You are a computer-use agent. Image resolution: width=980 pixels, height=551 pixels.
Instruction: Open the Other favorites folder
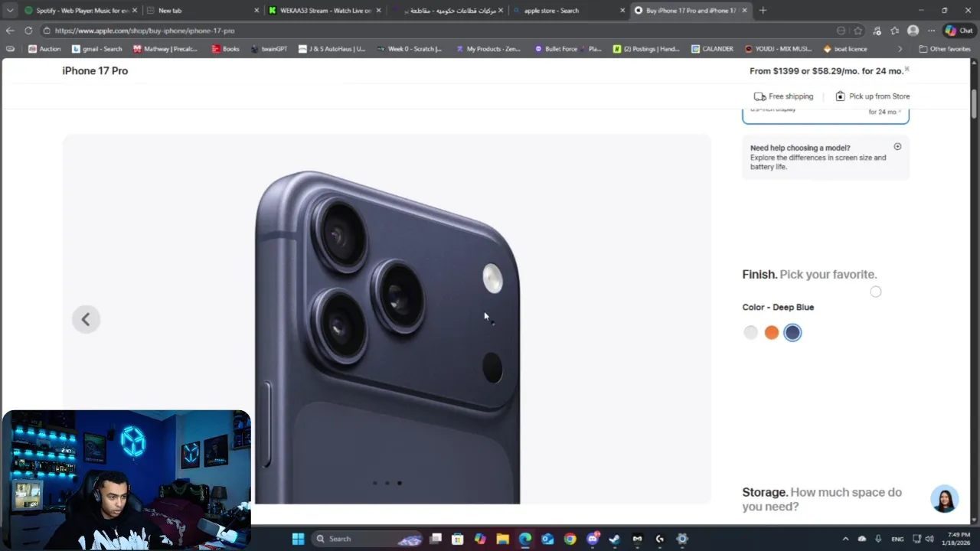point(945,49)
